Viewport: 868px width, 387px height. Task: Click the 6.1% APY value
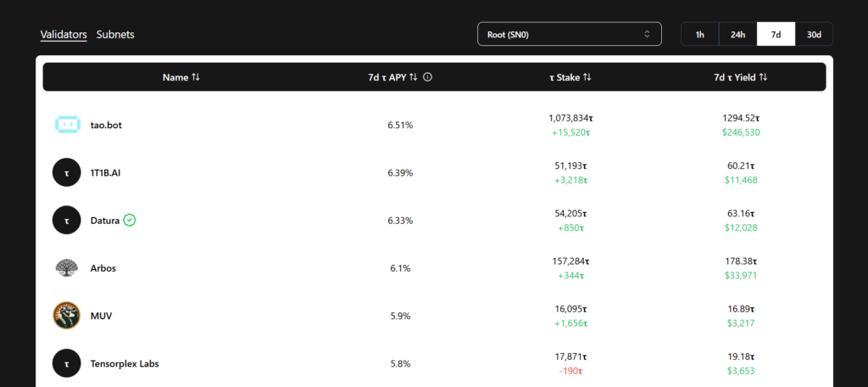[x=400, y=268]
